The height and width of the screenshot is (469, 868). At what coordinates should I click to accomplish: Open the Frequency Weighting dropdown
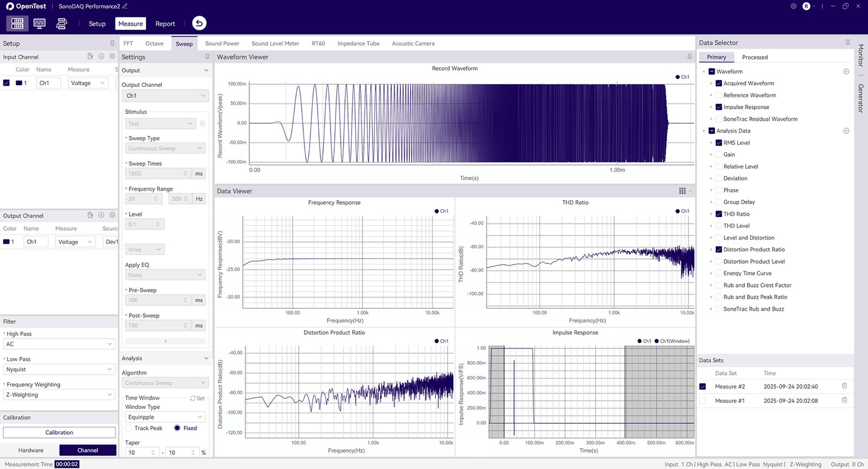tap(59, 395)
